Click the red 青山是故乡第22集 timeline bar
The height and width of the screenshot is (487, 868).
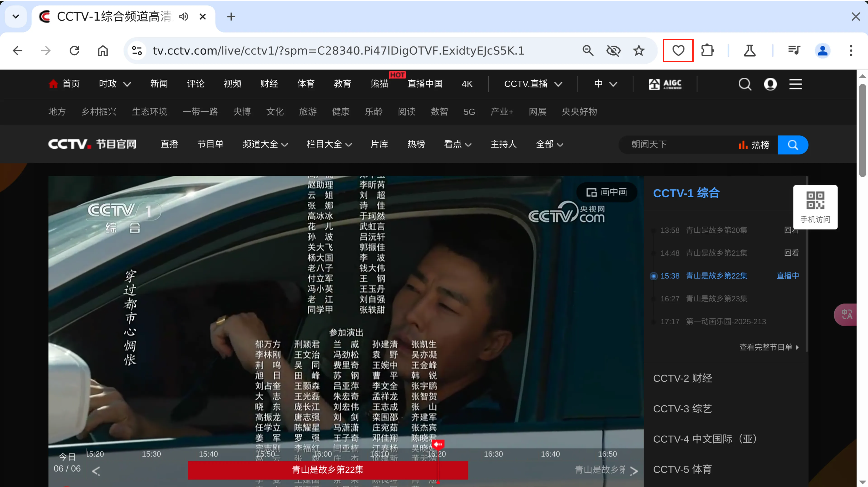(x=328, y=470)
